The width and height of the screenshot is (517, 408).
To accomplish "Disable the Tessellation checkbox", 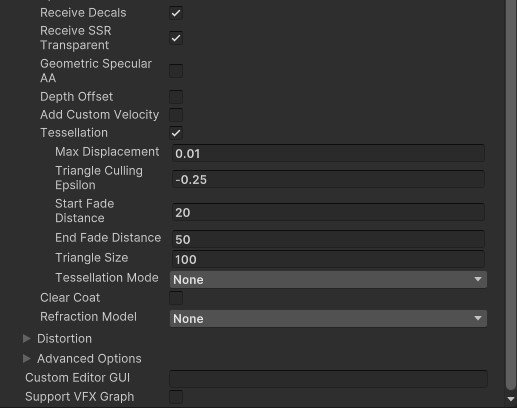I will coord(176,133).
